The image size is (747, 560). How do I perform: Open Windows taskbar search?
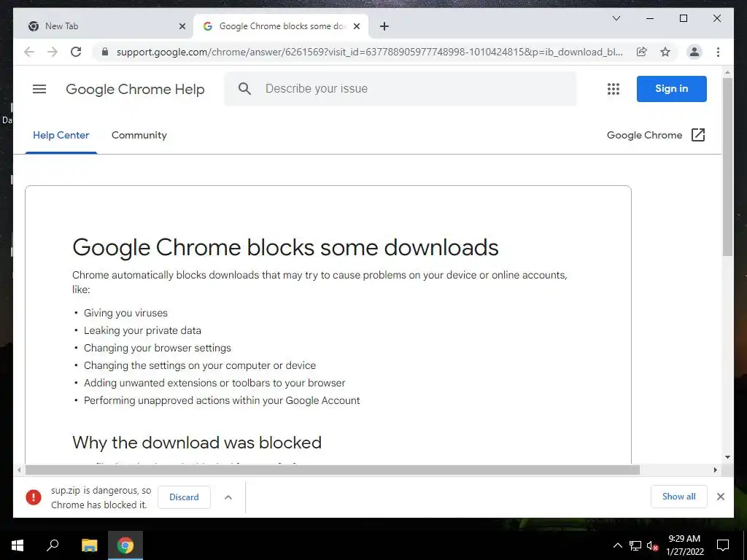point(53,545)
